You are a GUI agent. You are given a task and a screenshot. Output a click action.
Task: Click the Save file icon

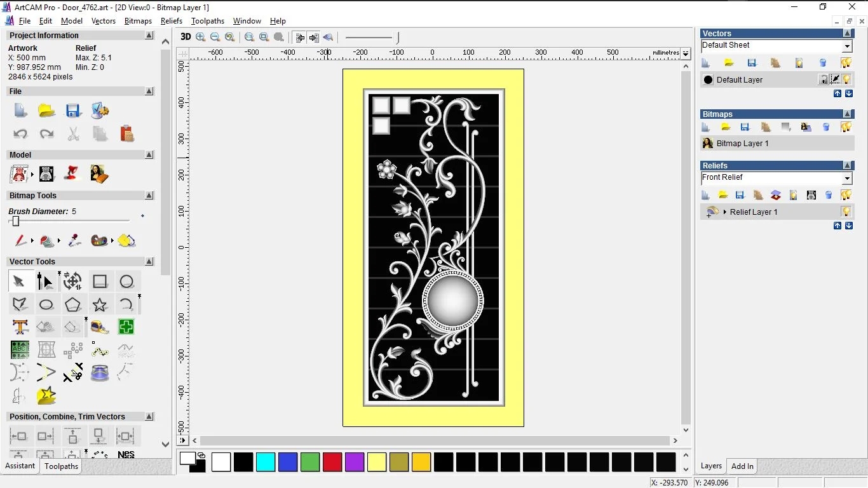[x=73, y=111]
